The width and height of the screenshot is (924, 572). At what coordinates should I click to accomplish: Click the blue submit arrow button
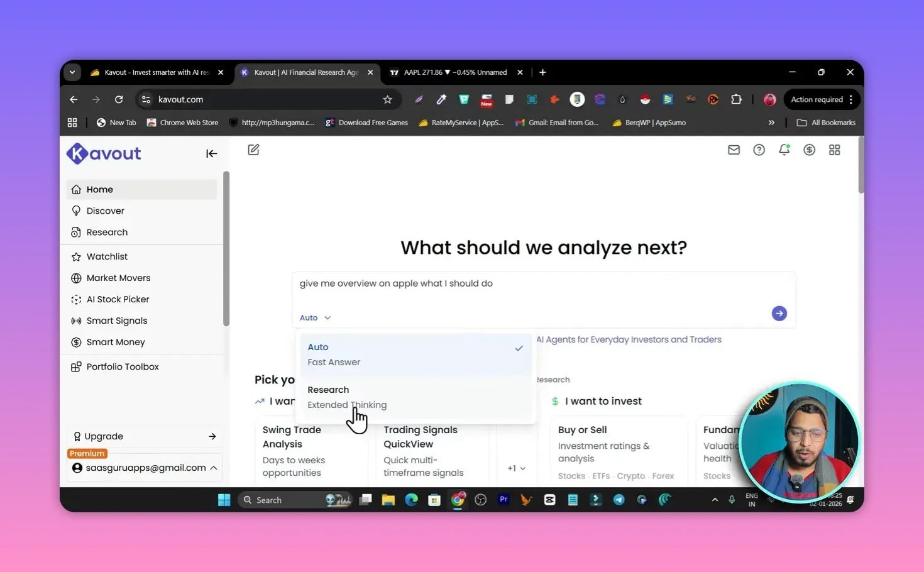(779, 313)
